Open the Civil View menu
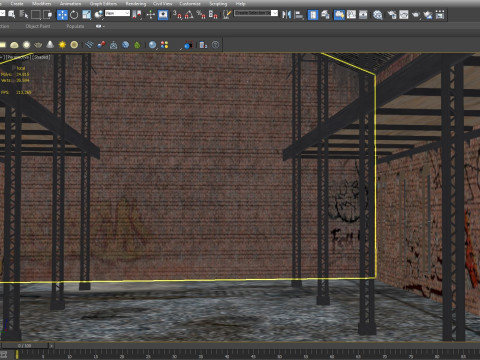This screenshot has width=480, height=360. [162, 4]
